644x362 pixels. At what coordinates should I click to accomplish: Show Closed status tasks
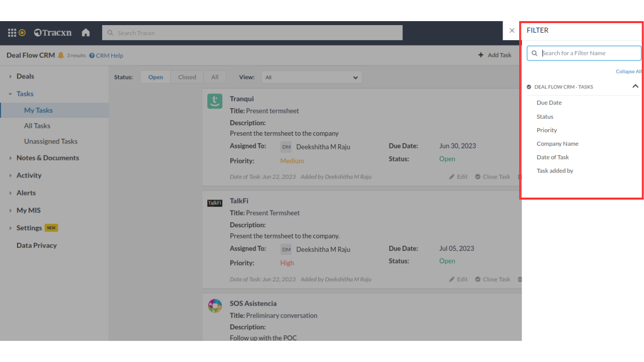(x=187, y=77)
